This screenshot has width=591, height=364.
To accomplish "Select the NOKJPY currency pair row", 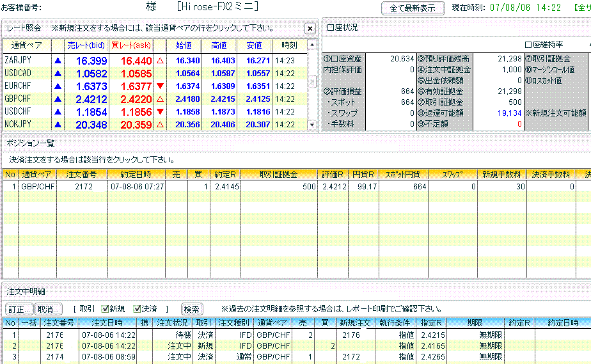I will point(155,124).
